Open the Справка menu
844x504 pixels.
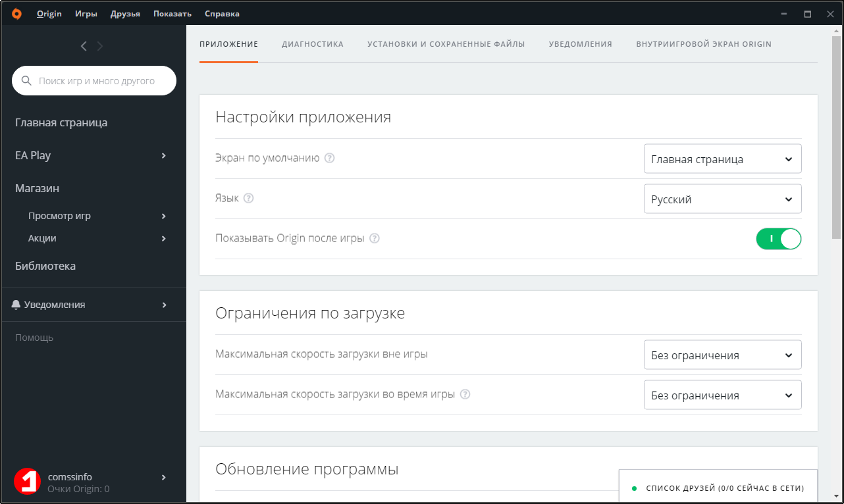(x=222, y=14)
